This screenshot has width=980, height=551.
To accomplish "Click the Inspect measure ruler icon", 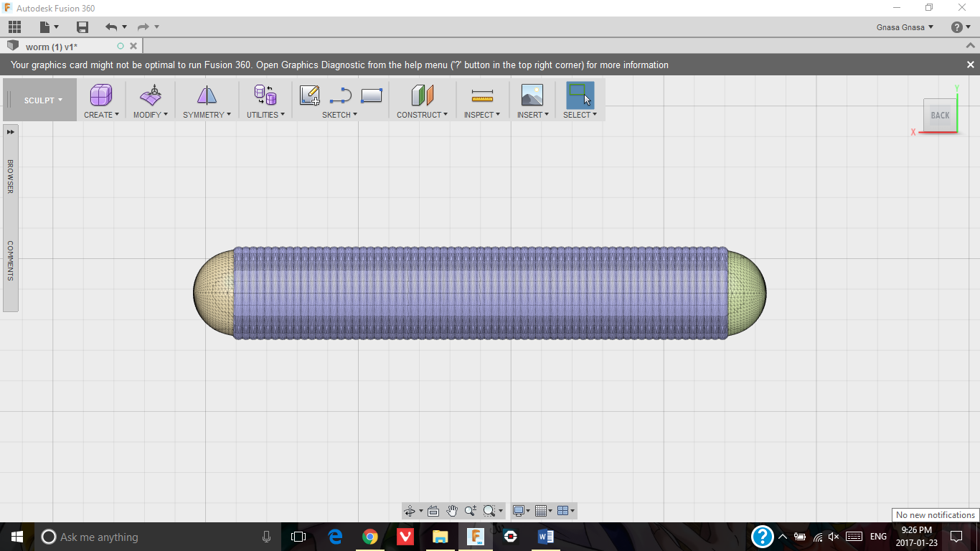I will click(x=482, y=95).
